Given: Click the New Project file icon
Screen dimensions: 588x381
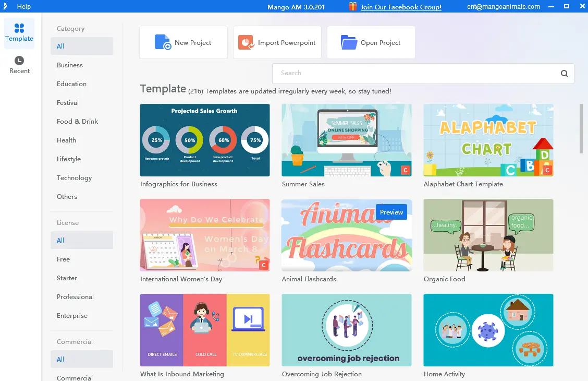Looking at the screenshot, I should (x=163, y=42).
